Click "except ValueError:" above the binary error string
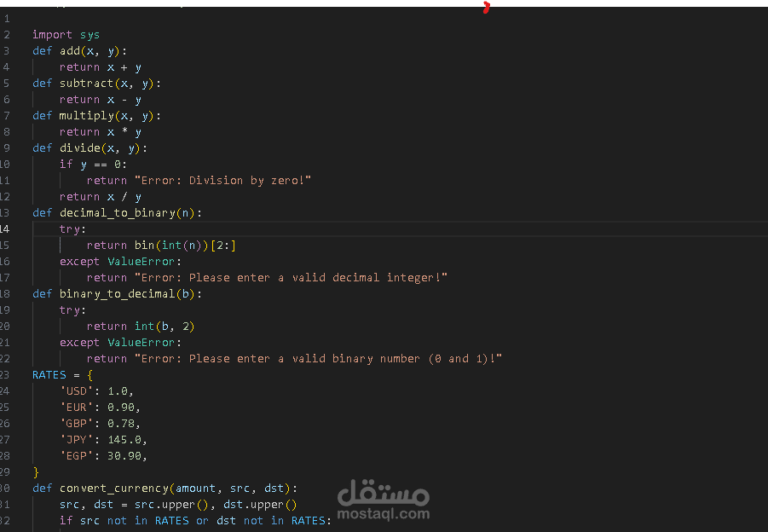Viewport: 768px width, 532px height. [120, 342]
